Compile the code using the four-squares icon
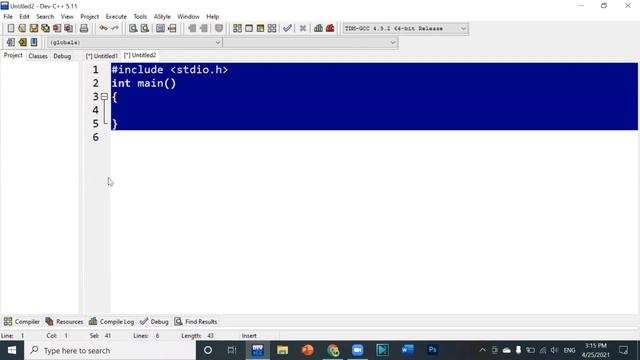Screen dimensions: 640x360 coord(237,28)
